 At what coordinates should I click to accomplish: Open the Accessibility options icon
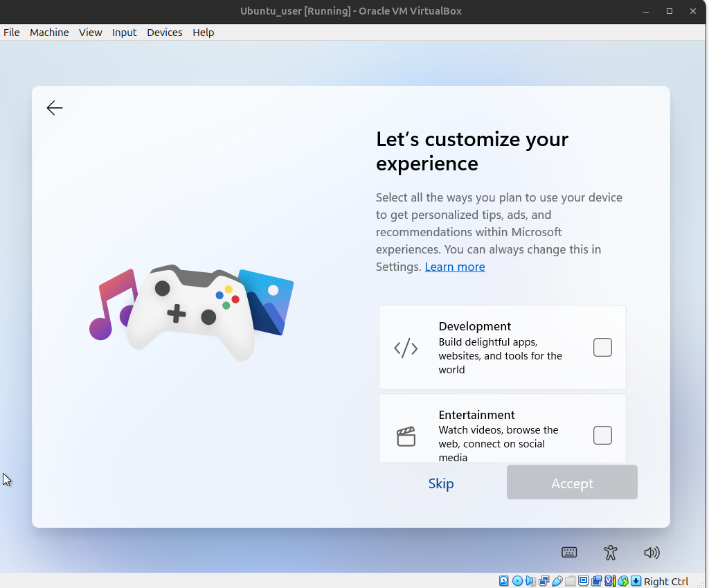tap(611, 552)
